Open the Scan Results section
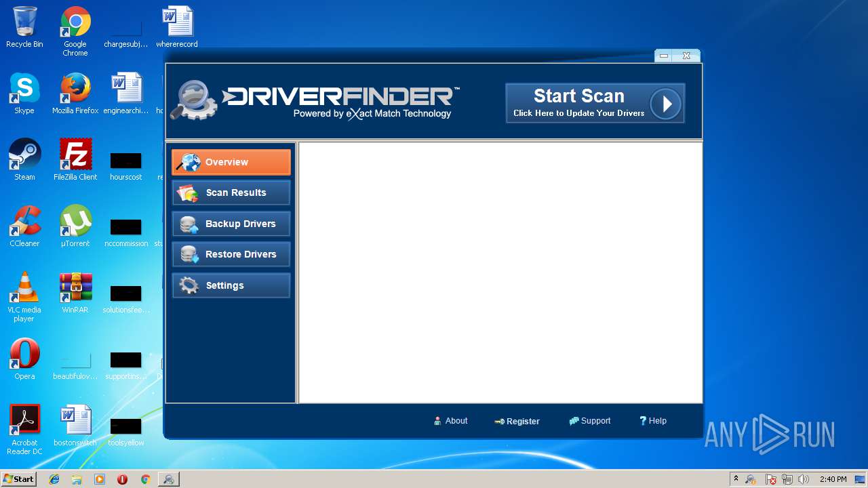The height and width of the screenshot is (488, 868). 231,192
